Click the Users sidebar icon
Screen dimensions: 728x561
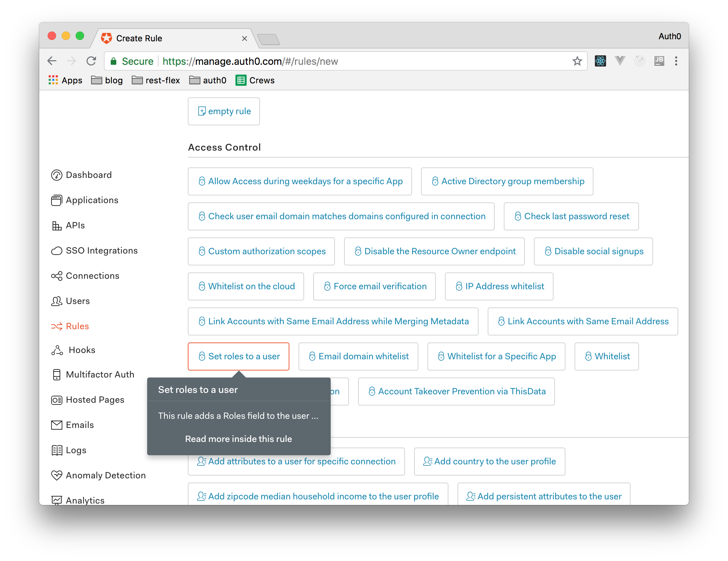(56, 300)
